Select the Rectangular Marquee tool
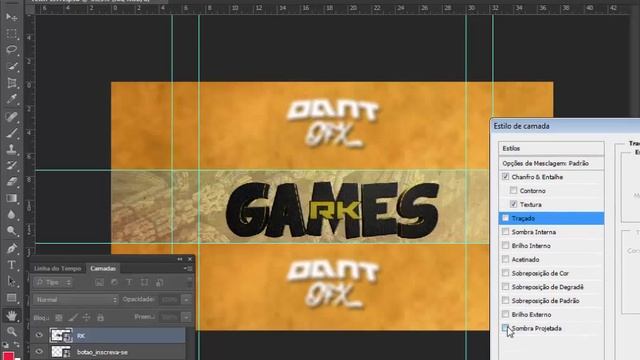Viewport: 640px width, 360px height. coord(11,33)
